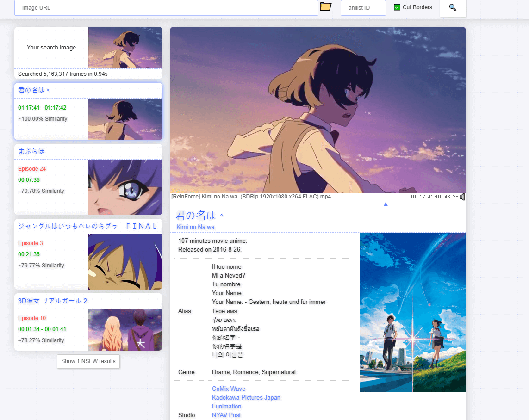Click the 107 minutes movie anime text

tap(212, 241)
